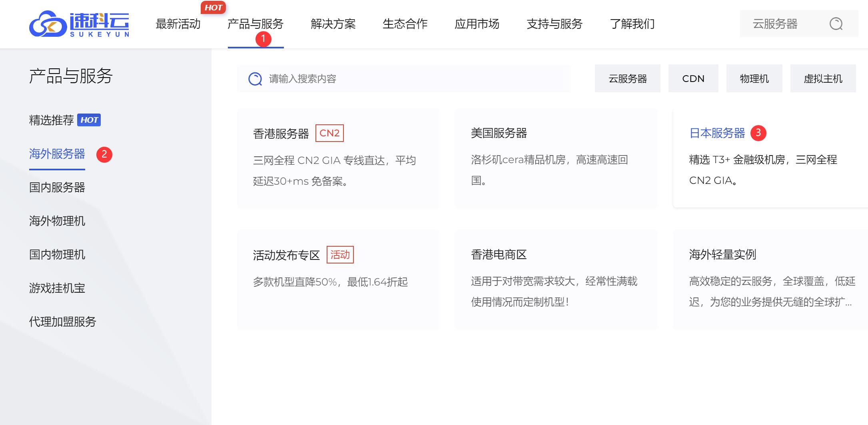The width and height of the screenshot is (868, 425).
Task: Click the 云服务器 quick filter button
Action: 628,79
